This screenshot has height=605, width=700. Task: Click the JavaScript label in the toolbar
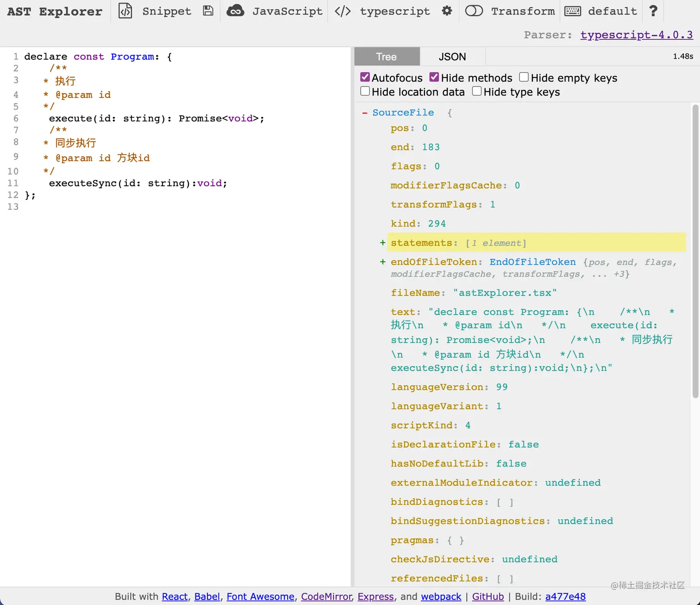(287, 11)
